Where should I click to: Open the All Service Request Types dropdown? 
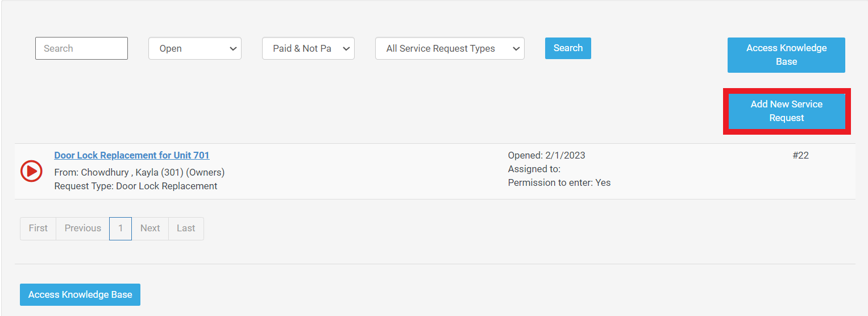point(449,48)
